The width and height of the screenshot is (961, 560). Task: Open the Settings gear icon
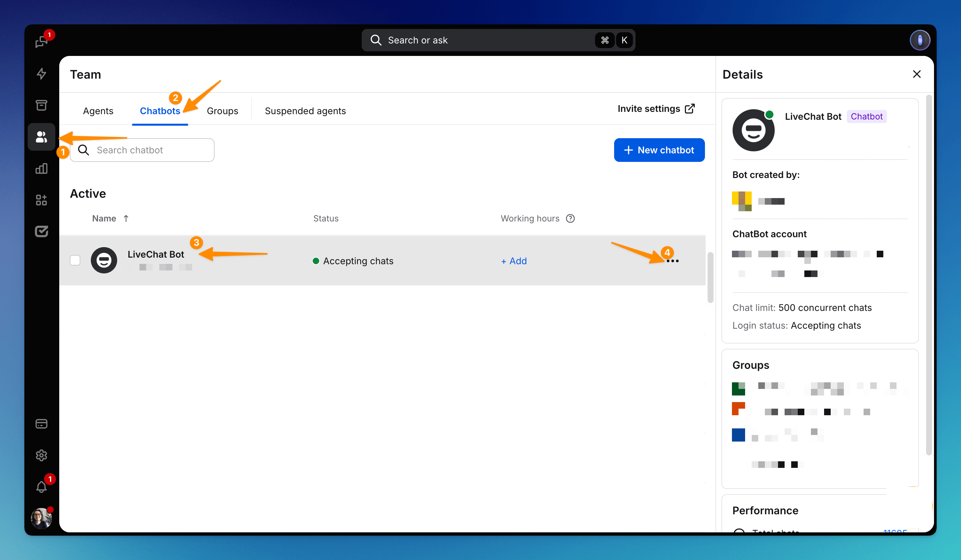[41, 456]
